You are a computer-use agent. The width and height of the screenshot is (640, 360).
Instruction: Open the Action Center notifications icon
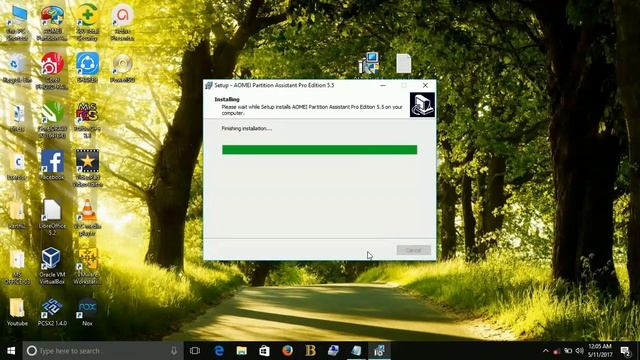click(626, 351)
